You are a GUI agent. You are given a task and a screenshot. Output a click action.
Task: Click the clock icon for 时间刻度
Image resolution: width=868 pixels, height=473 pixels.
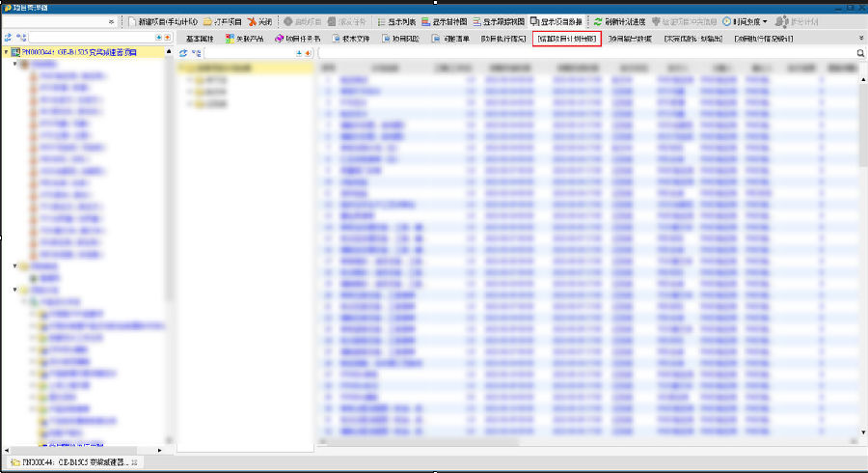(x=727, y=21)
